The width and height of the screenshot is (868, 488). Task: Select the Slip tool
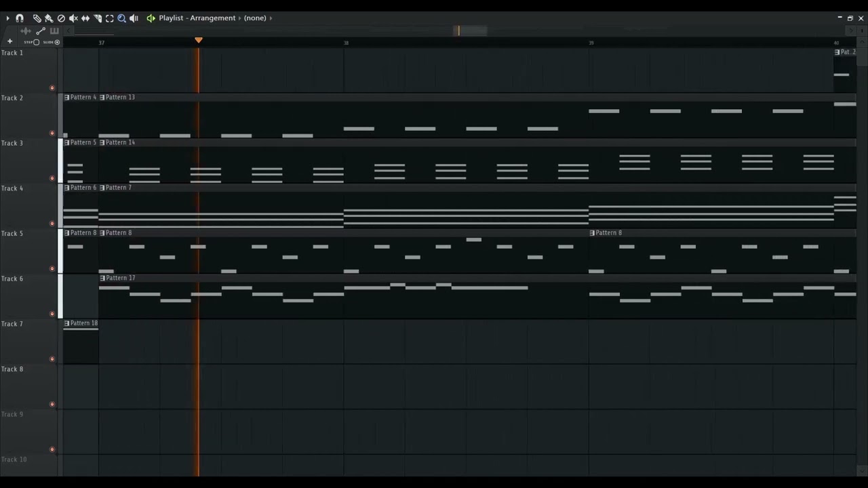coord(85,18)
